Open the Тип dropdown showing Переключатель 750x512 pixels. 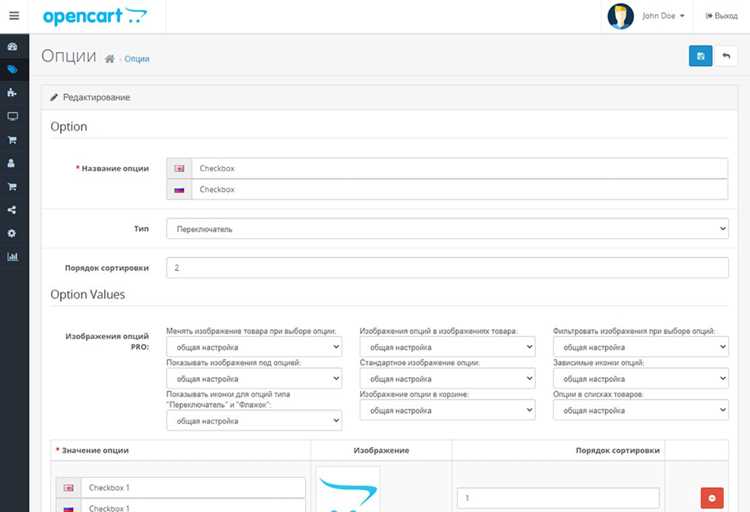tap(447, 229)
